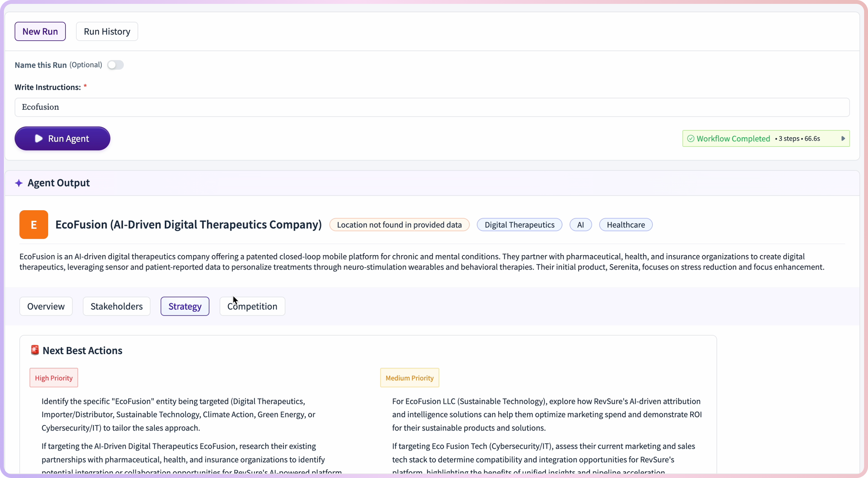
Task: Open the Run History tab
Action: click(x=107, y=31)
